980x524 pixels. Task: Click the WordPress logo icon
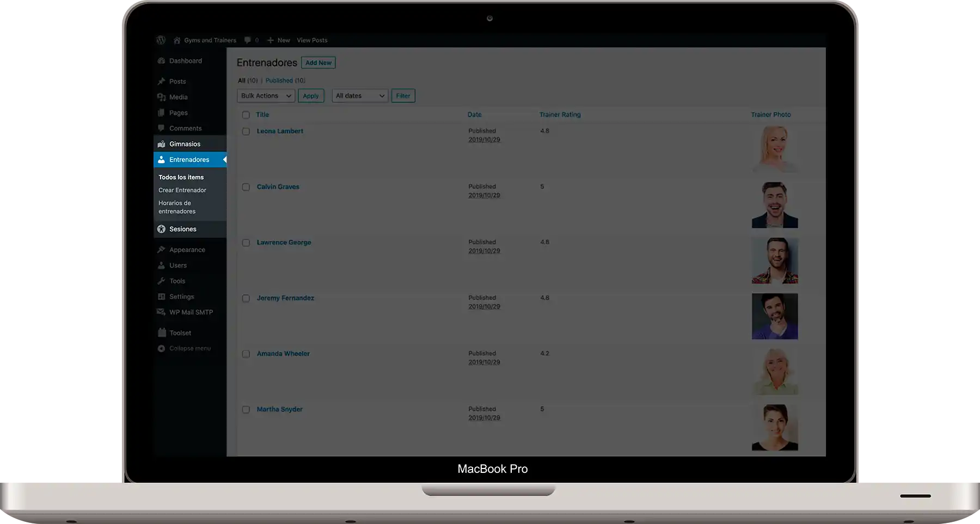point(161,40)
